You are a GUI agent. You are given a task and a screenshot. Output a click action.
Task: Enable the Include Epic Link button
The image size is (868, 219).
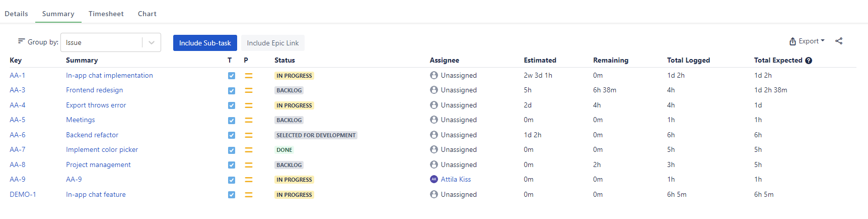click(x=273, y=43)
